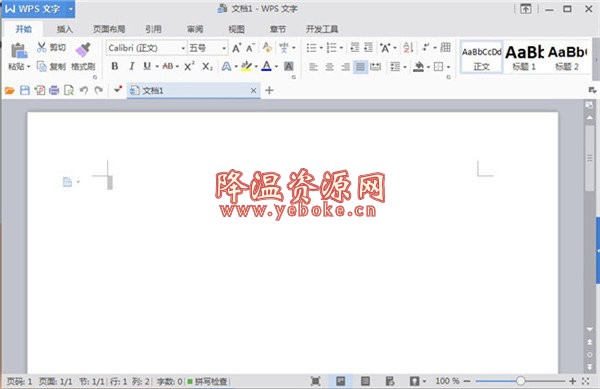The image size is (600, 389).
Task: Click the sort A-Z icon
Action: [408, 47]
